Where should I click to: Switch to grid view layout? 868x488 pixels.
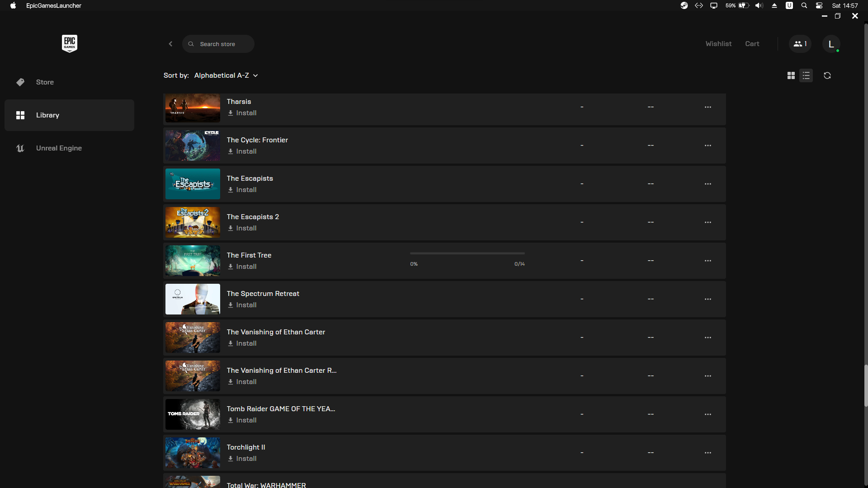pos(791,75)
